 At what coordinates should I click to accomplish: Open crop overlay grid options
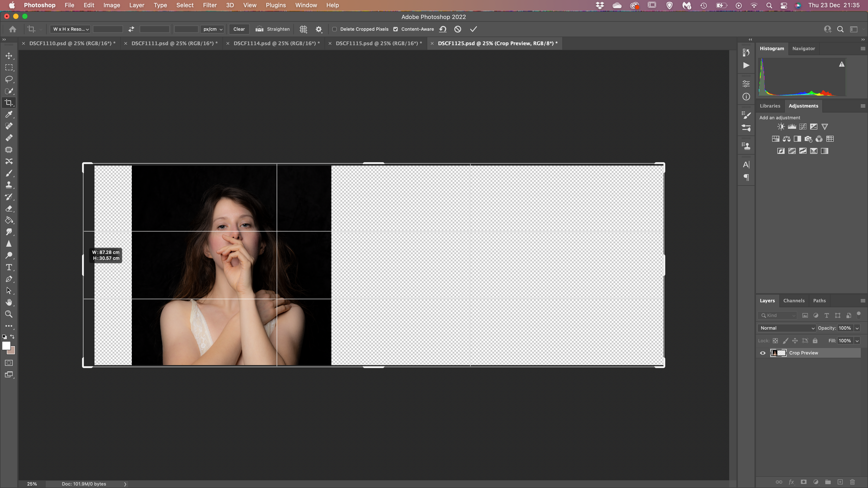pos(303,29)
